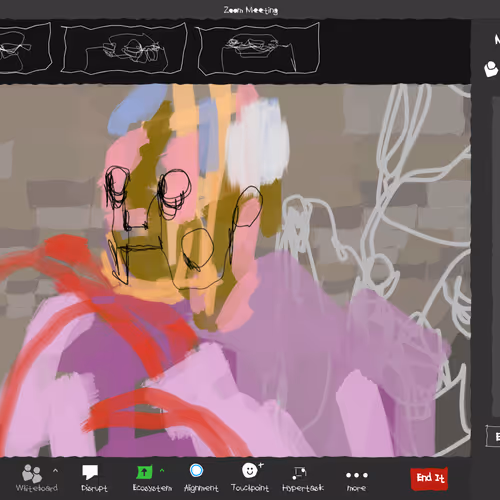Click the red End It button
500x500 pixels.
(x=430, y=479)
